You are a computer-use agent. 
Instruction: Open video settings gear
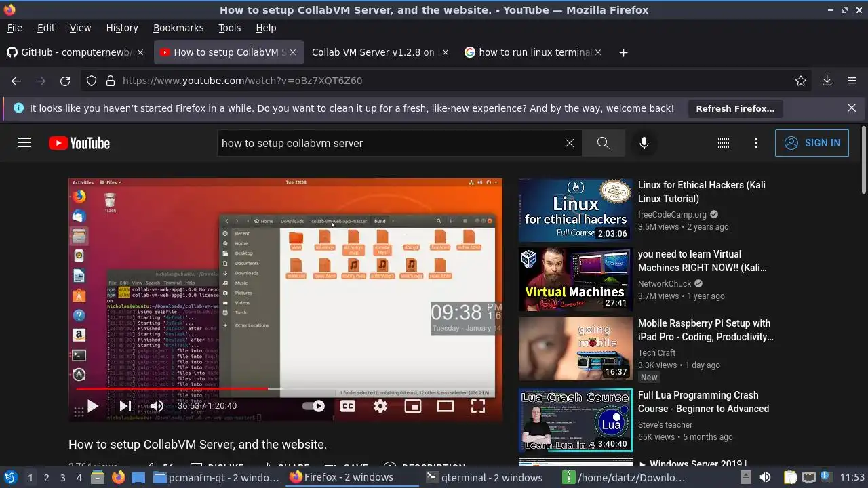coord(380,406)
